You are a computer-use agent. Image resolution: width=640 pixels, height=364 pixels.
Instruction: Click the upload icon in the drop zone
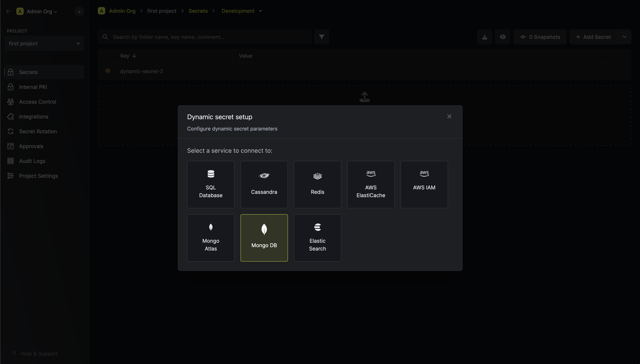tap(364, 97)
